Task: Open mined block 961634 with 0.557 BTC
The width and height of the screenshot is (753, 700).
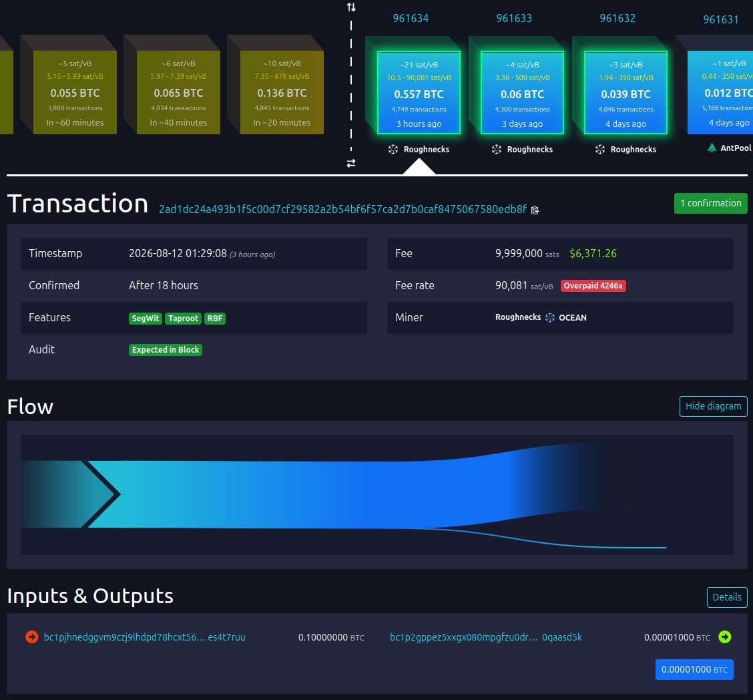Action: [x=419, y=92]
